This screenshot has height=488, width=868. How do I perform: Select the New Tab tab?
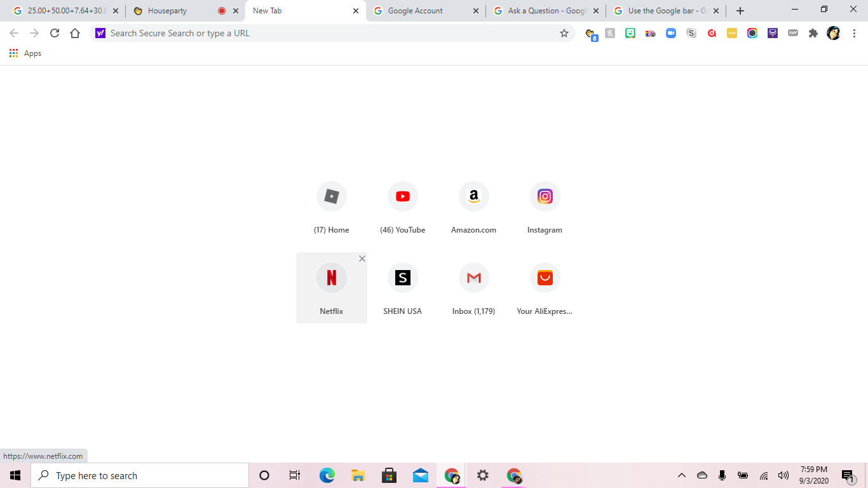point(306,11)
